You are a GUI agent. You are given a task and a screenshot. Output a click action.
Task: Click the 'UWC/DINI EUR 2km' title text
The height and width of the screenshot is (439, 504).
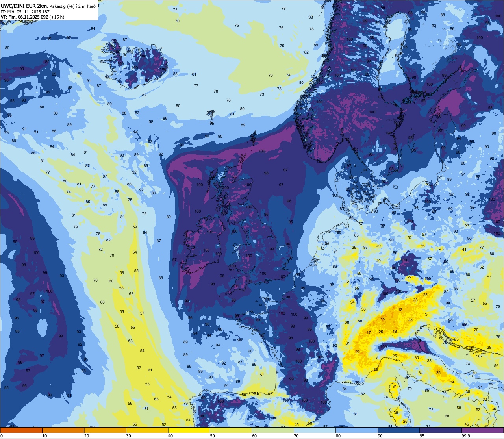point(24,6)
